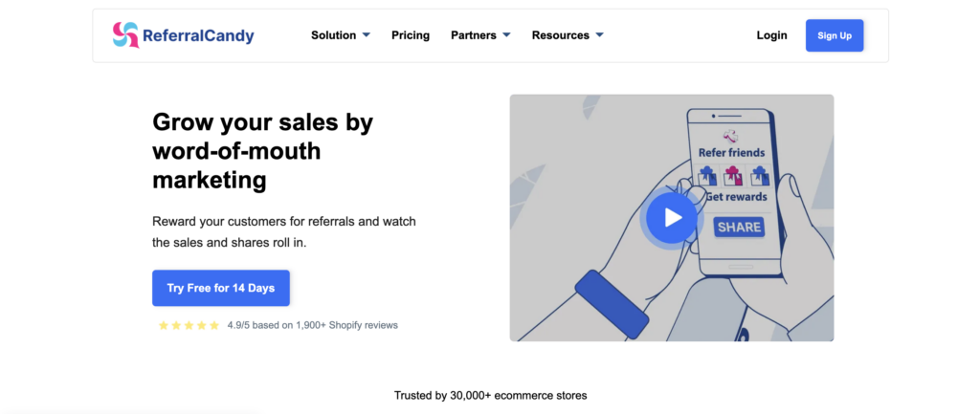Viewport: 980px width, 414px height.
Task: Click Try Free for 14 Days button
Action: click(221, 288)
